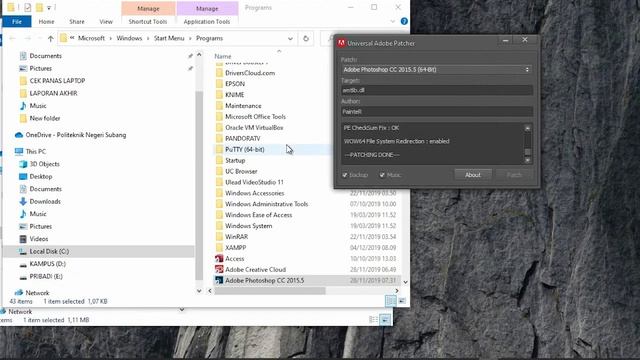Select This PC in navigation pane
Screen dimensions: 640x360
[x=36, y=151]
